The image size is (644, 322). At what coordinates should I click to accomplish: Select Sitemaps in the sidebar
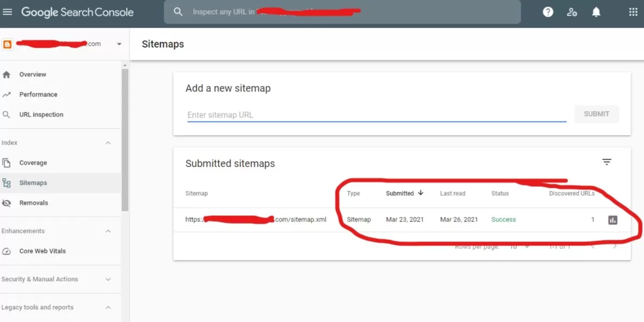pos(33,183)
